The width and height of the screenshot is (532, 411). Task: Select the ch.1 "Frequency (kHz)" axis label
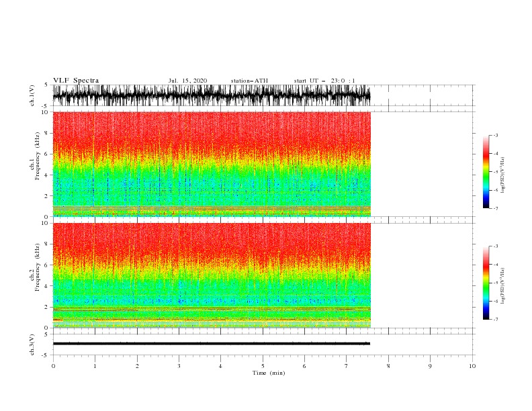pos(38,156)
